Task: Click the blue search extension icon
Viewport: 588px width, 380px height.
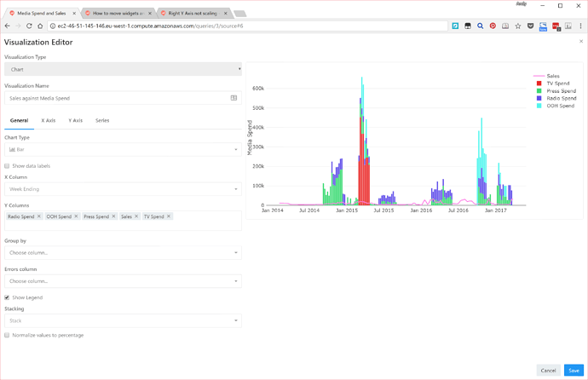Action: tap(480, 26)
